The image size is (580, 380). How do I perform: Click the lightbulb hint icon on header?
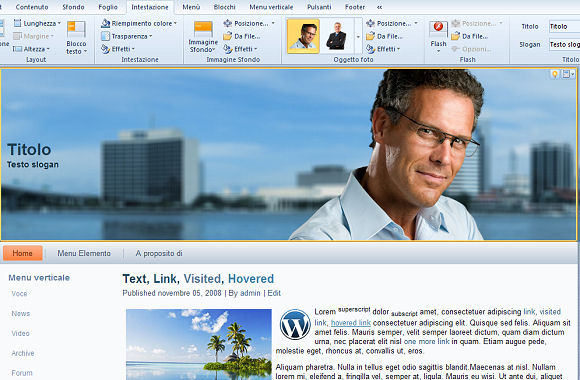[554, 74]
